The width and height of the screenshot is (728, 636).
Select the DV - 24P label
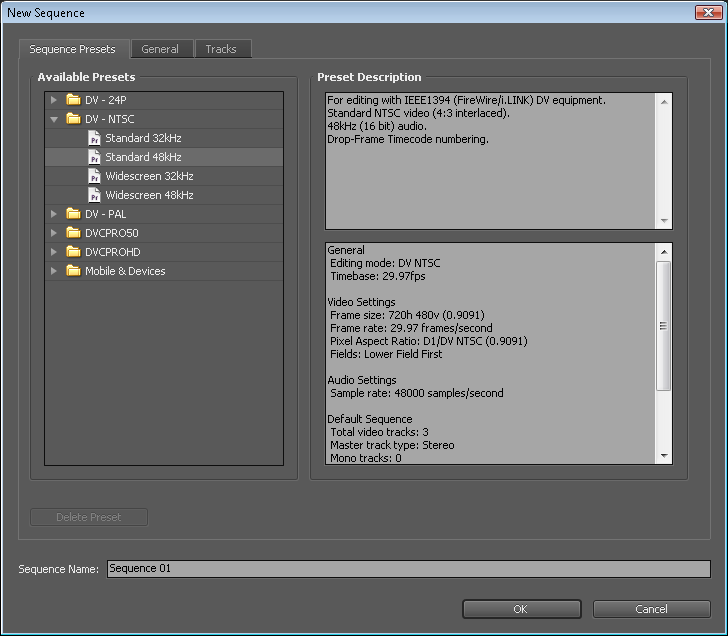click(x=105, y=100)
